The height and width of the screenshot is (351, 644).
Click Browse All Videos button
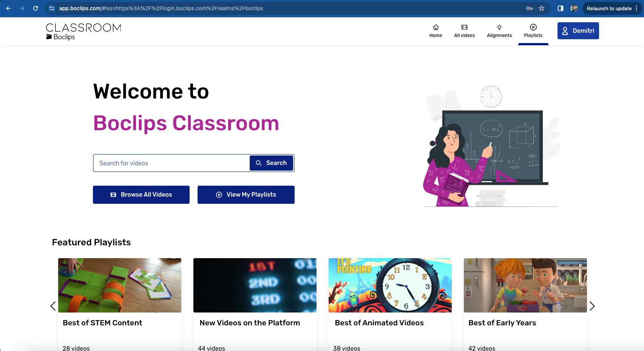pyautogui.click(x=141, y=195)
